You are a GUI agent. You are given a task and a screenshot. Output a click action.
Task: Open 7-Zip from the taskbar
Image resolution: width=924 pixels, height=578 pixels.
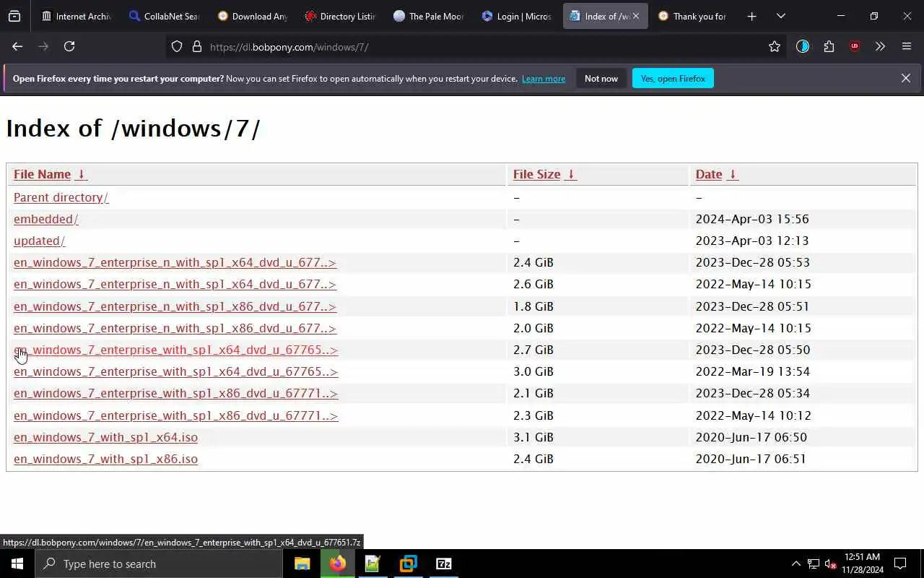443,564
